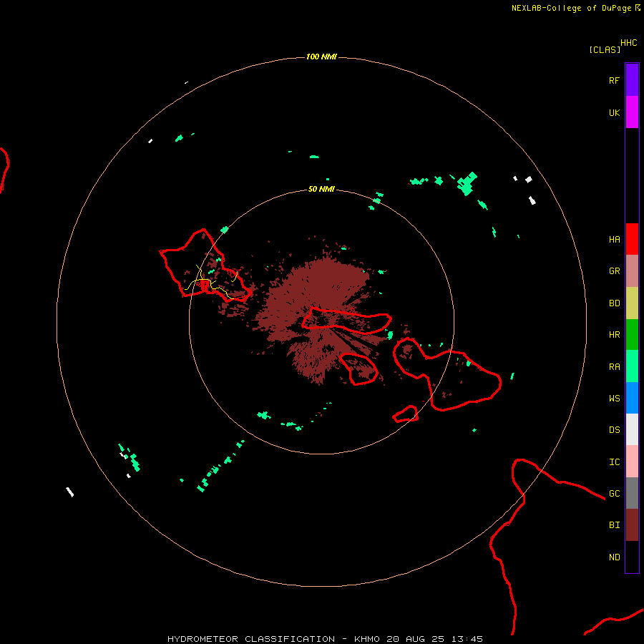Click the IC legend label
The image size is (644, 644).
pos(614,462)
